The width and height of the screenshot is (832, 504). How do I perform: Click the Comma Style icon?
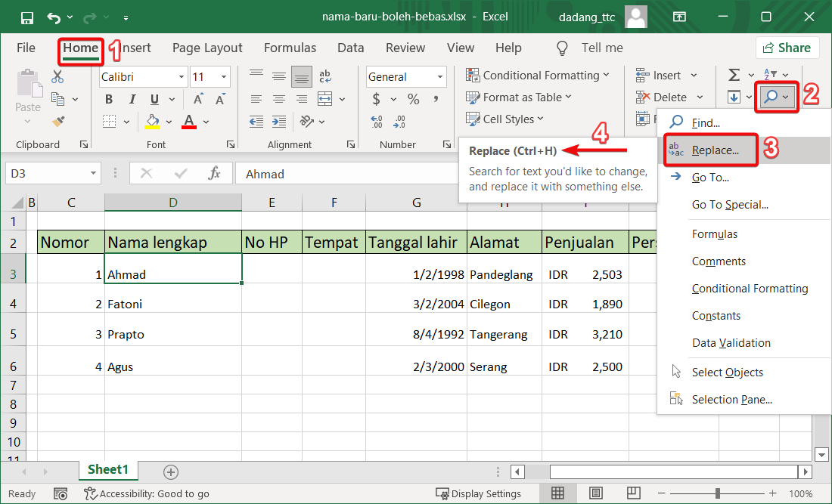click(x=436, y=99)
